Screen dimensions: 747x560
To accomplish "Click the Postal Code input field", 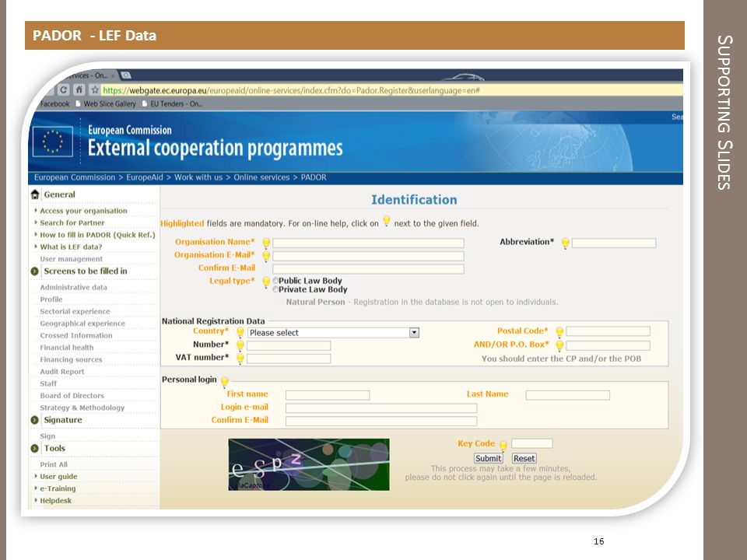I will click(x=608, y=331).
